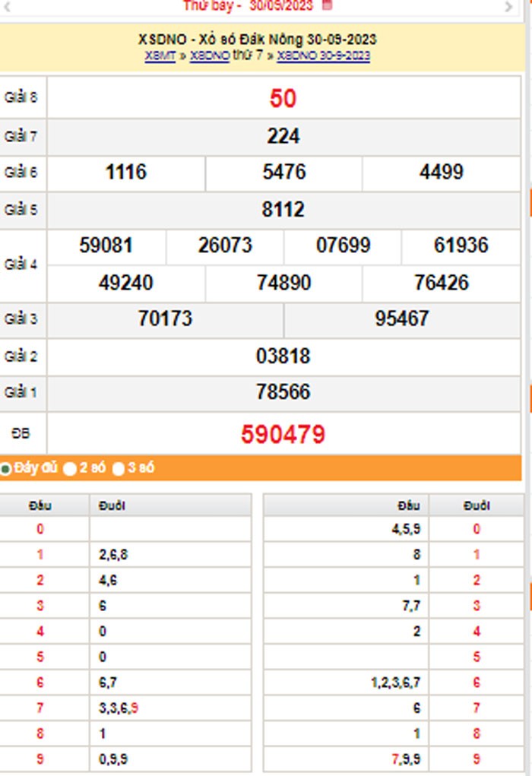This screenshot has width=532, height=776.
Task: Click the special prize number 590479
Action: 283,434
